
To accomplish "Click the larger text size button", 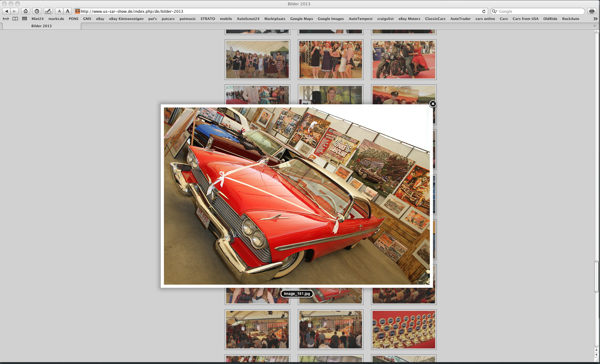I will 68,11.
